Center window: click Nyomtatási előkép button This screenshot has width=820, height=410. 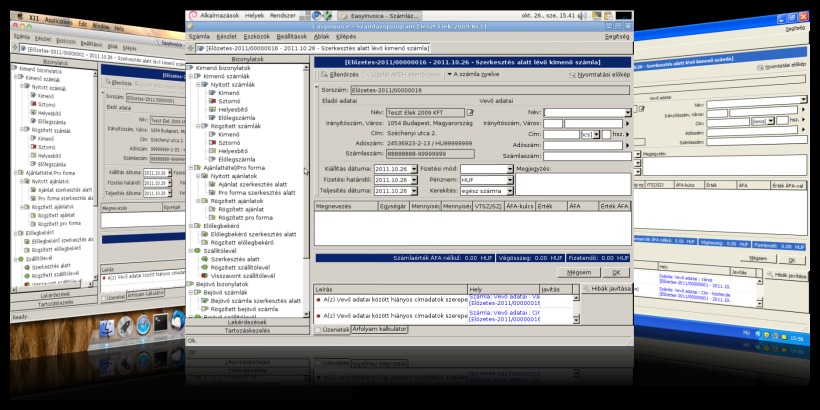click(599, 75)
